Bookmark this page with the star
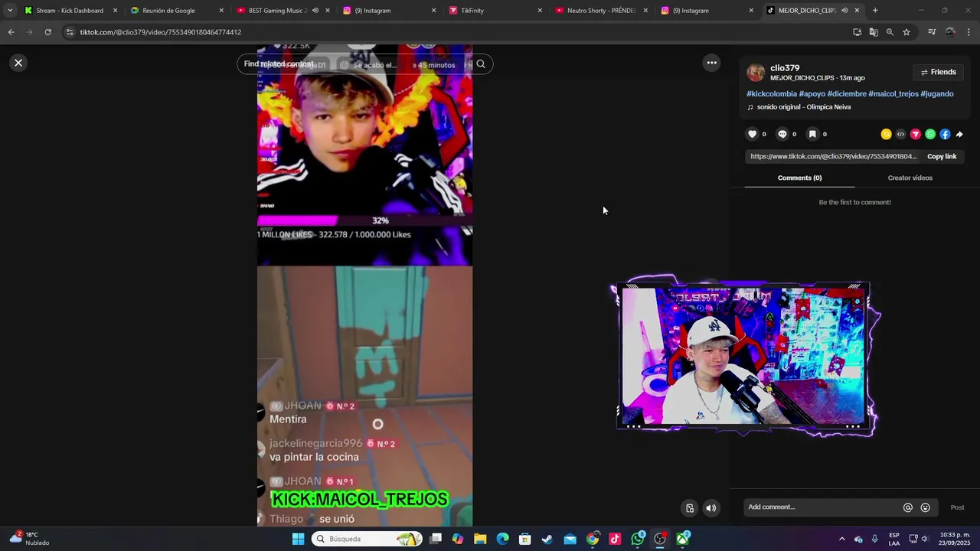The height and width of the screenshot is (551, 980). pyautogui.click(x=906, y=32)
